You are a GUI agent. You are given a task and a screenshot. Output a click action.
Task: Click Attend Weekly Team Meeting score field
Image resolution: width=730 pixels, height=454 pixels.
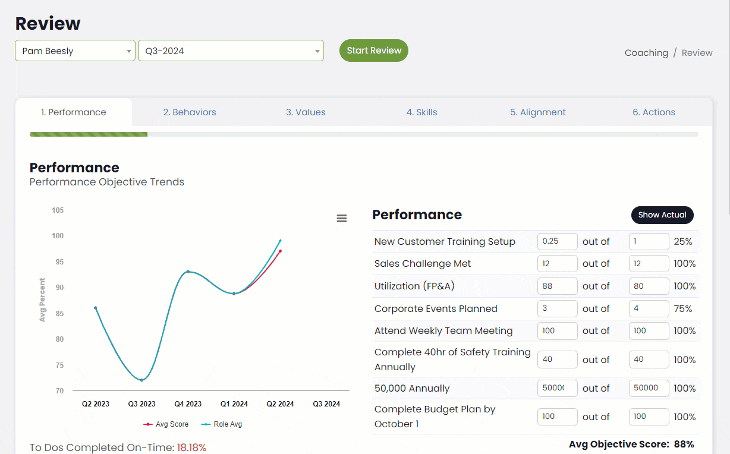click(x=557, y=331)
